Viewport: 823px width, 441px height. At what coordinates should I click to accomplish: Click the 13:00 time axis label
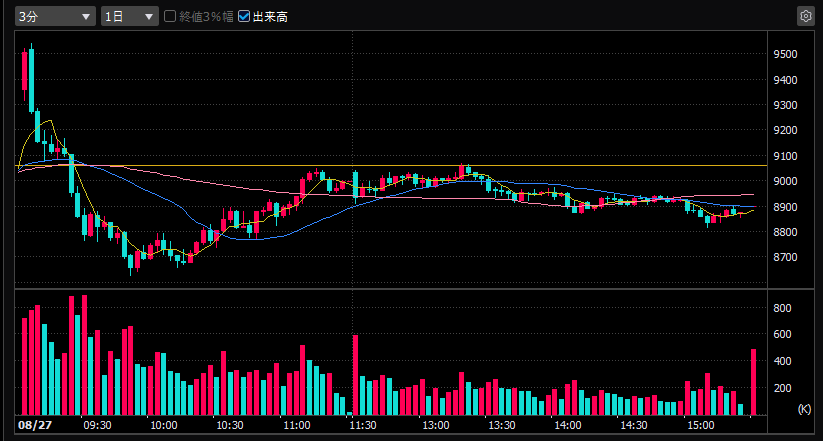tap(436, 424)
